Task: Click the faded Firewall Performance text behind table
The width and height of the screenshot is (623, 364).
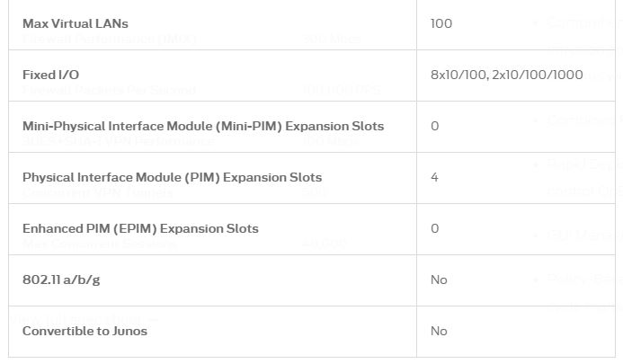Action: (x=110, y=39)
